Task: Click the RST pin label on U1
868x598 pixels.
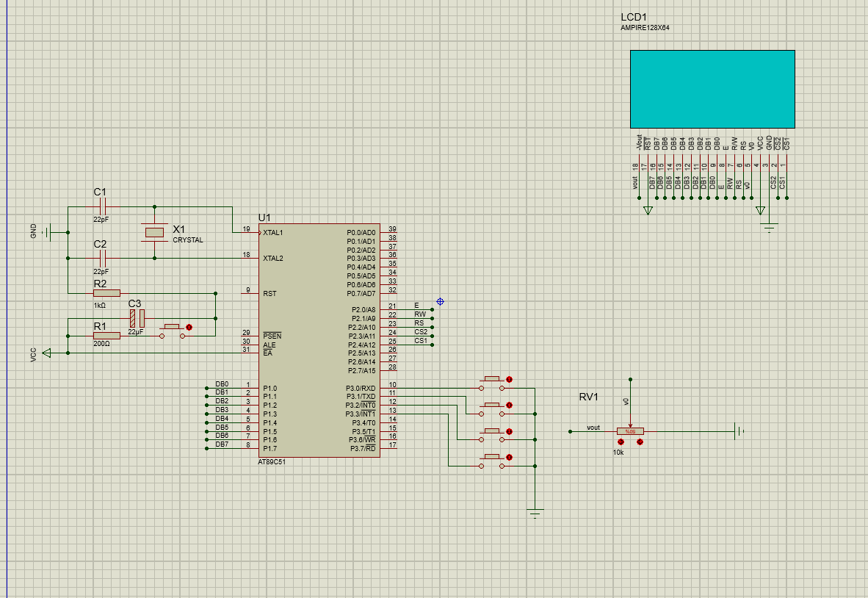Action: click(x=270, y=293)
